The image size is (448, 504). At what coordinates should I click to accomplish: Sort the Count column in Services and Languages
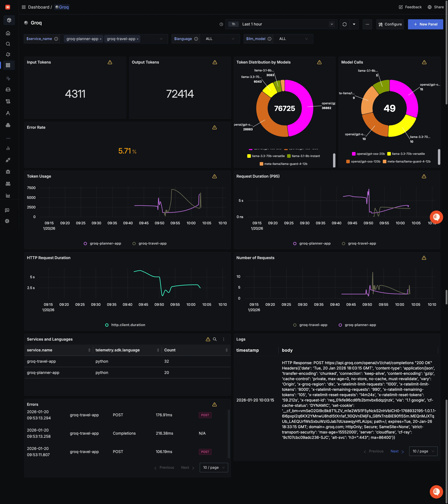tap(227, 350)
